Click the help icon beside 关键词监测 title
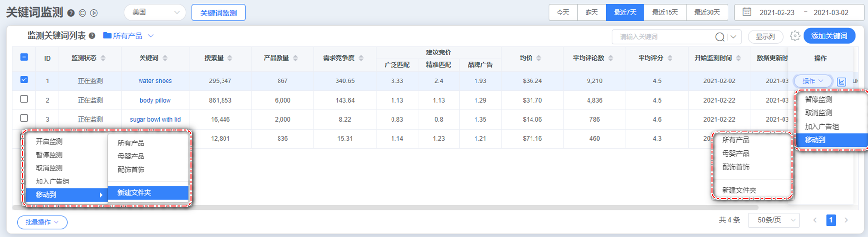The height and width of the screenshot is (237, 868). [71, 13]
